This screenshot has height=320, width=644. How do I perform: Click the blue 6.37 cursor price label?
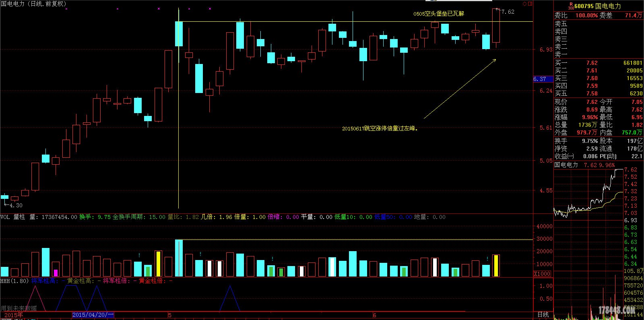point(543,79)
